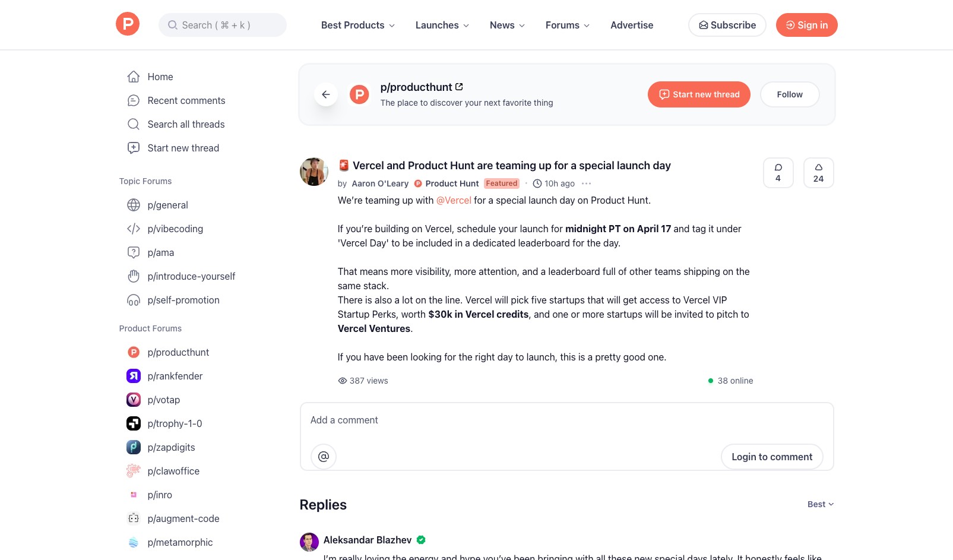Click the '38 online' indicator
Viewport: 953px width, 560px height.
click(730, 381)
